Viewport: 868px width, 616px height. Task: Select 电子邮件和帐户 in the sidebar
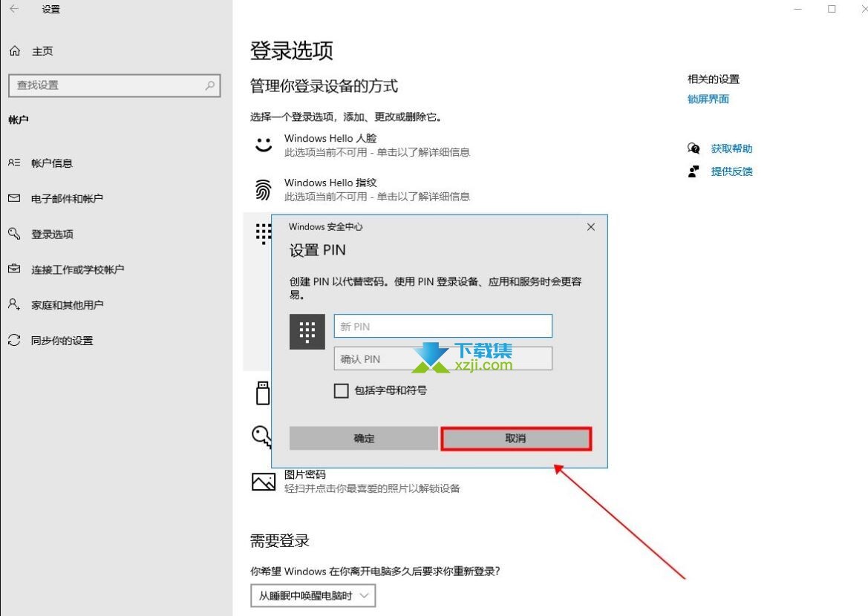coord(67,198)
